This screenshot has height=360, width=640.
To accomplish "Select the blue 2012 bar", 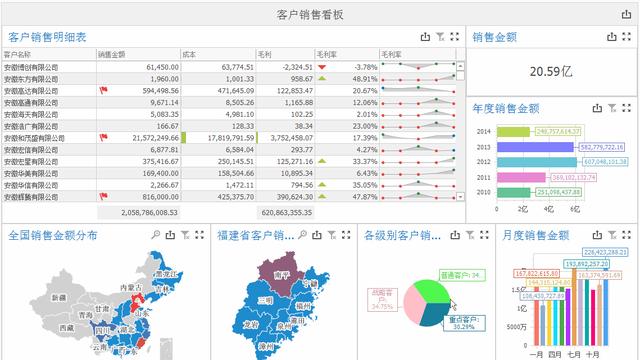I will click(537, 162).
